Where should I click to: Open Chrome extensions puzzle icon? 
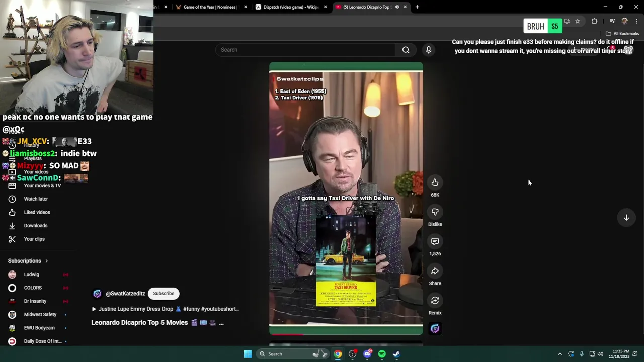594,21
